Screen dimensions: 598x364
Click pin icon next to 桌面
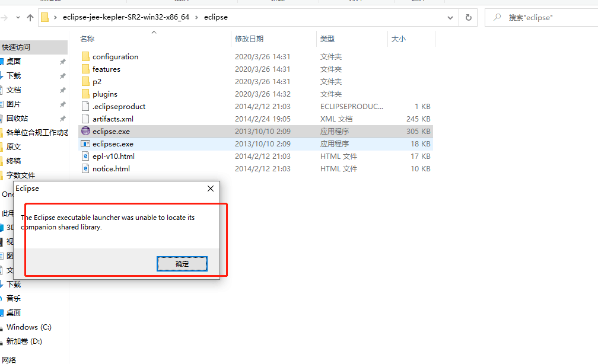62,62
